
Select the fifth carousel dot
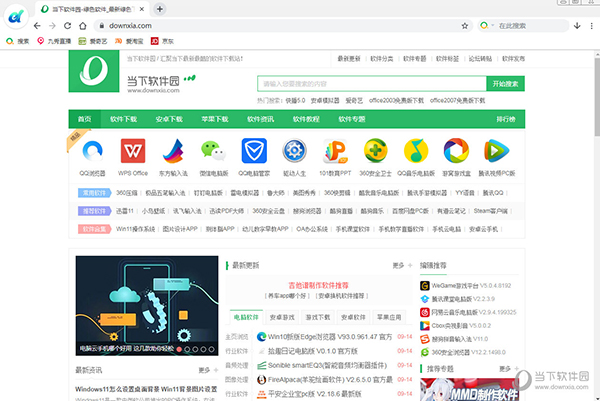coord(211,349)
